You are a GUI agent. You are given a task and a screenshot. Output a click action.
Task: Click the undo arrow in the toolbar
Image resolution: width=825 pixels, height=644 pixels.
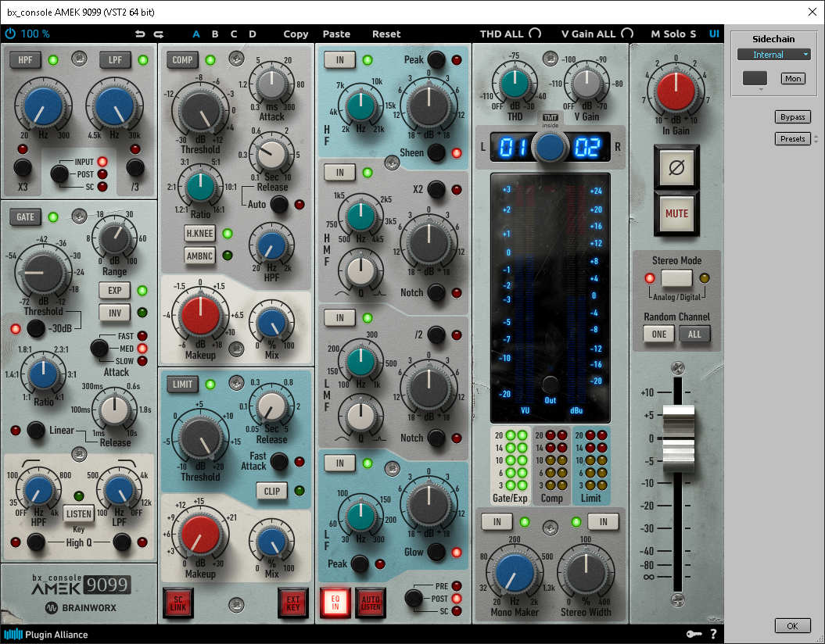[x=140, y=34]
